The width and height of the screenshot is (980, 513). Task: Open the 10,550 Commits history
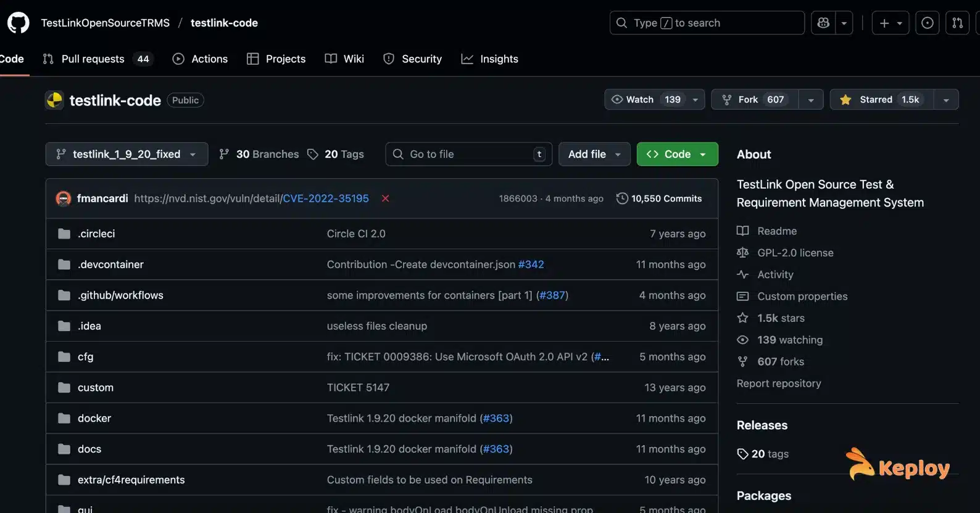point(659,199)
